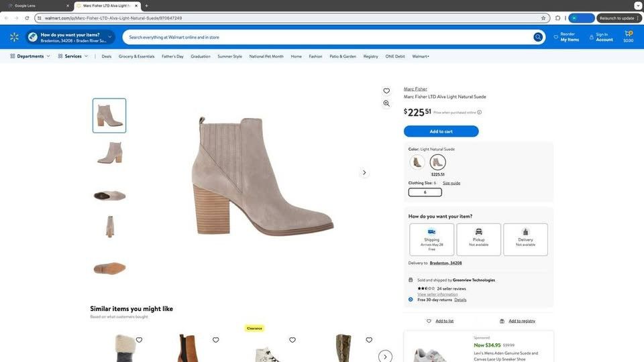644x362 pixels.
Task: Click the price info icon
Action: point(479,113)
